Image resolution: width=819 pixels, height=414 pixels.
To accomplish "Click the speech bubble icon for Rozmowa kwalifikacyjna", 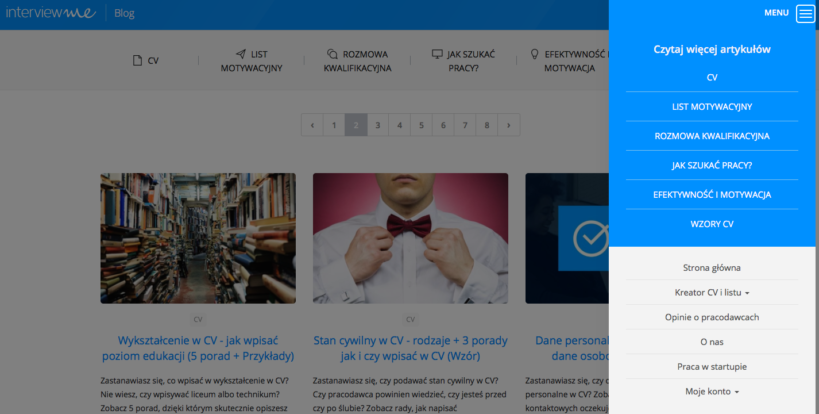I will click(x=332, y=54).
